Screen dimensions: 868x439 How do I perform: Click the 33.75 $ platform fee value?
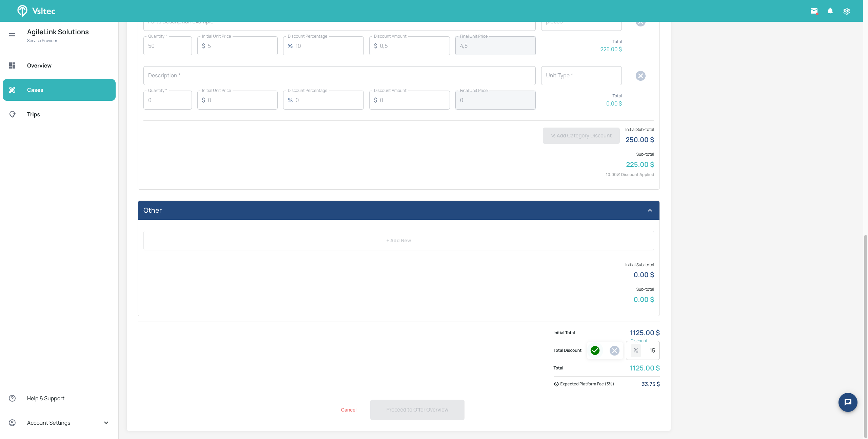(x=650, y=384)
